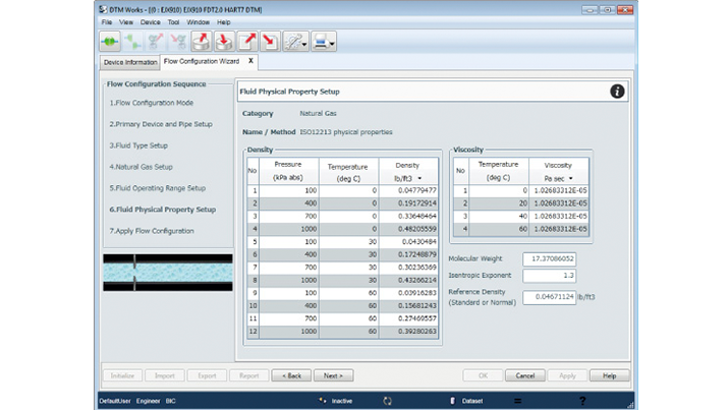Click the info icon in Fluid Physical Property header
The height and width of the screenshot is (410, 728).
[x=617, y=91]
